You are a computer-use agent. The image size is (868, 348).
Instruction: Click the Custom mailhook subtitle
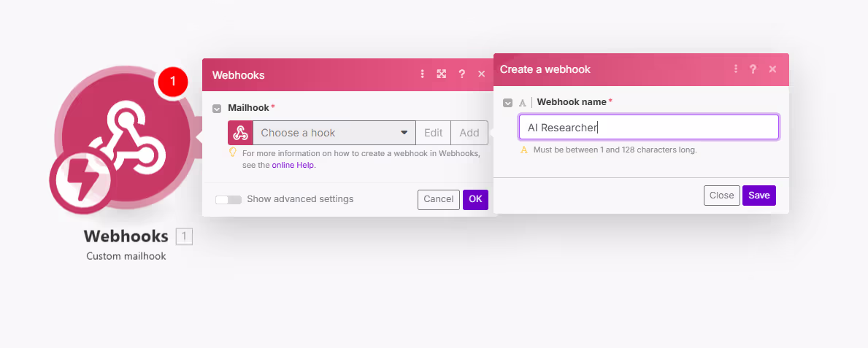pos(126,257)
